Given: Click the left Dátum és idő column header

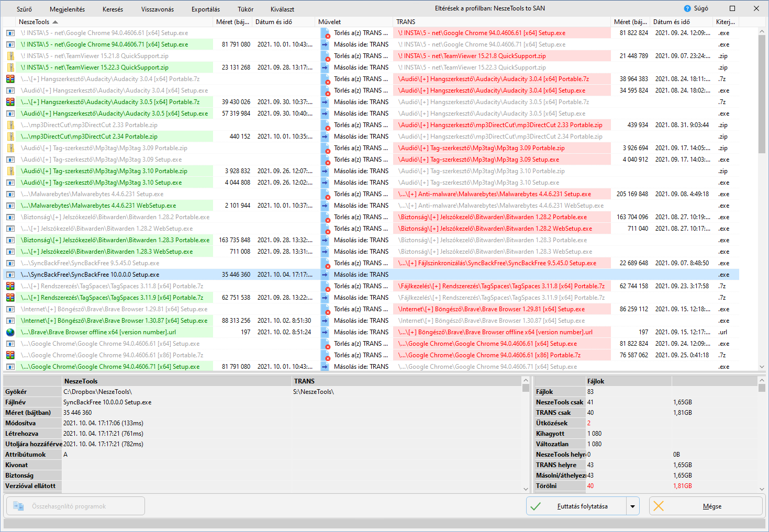Looking at the screenshot, I should pos(284,22).
